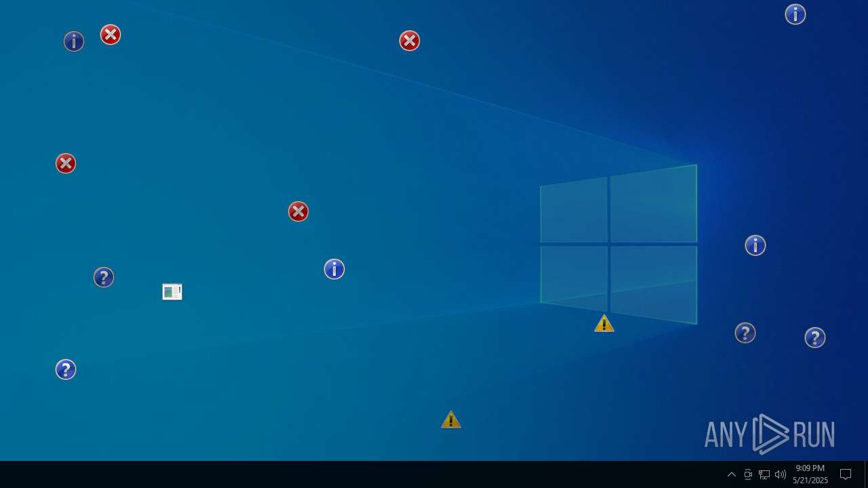Click the question mark icon in the lower-left desktop area
This screenshot has width=868, height=488.
tap(66, 369)
